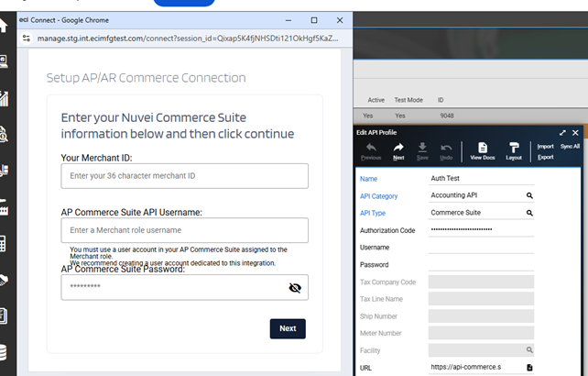Select Sync All in Edit API Profile toolbar
The width and height of the screenshot is (588, 376).
(x=570, y=146)
